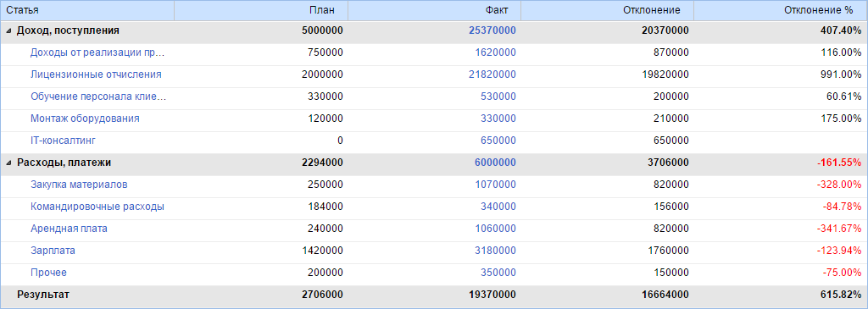Open Арендная плата article
868x309 pixels.
click(70, 229)
